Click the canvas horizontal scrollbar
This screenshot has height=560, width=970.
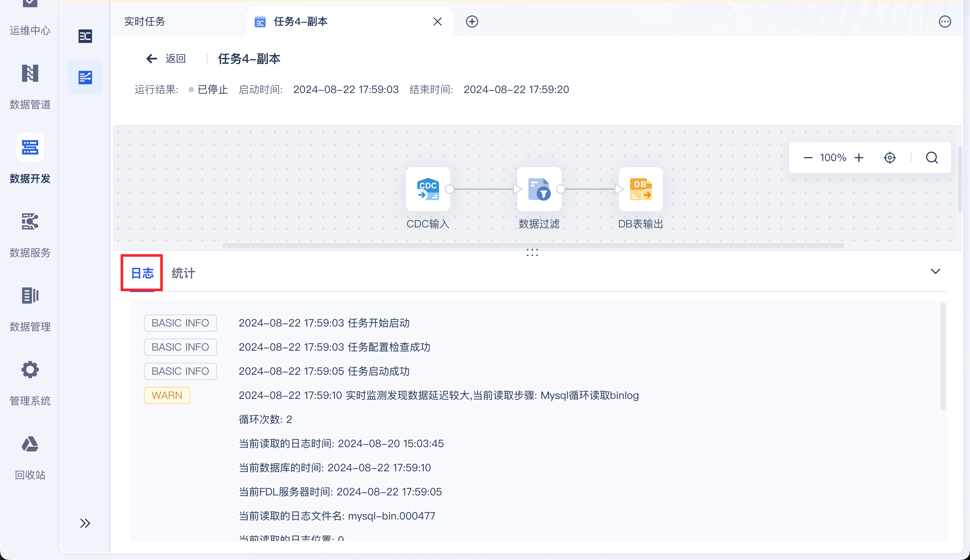[x=533, y=246]
